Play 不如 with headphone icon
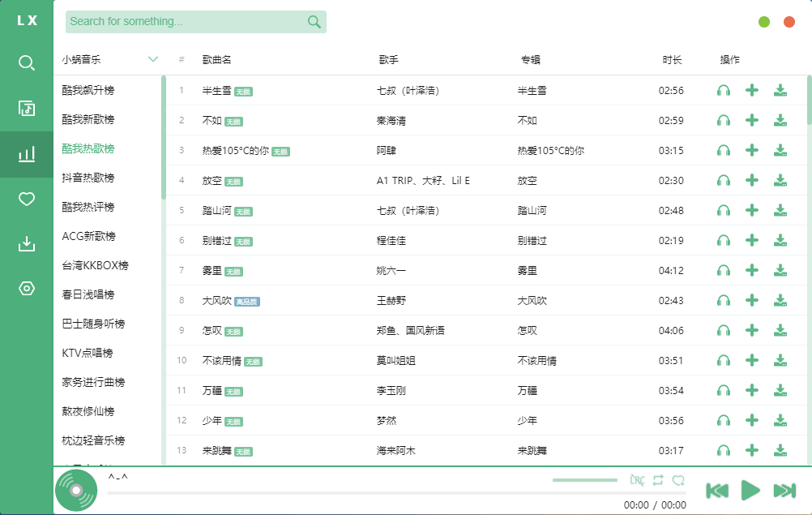The width and height of the screenshot is (812, 515). (724, 121)
